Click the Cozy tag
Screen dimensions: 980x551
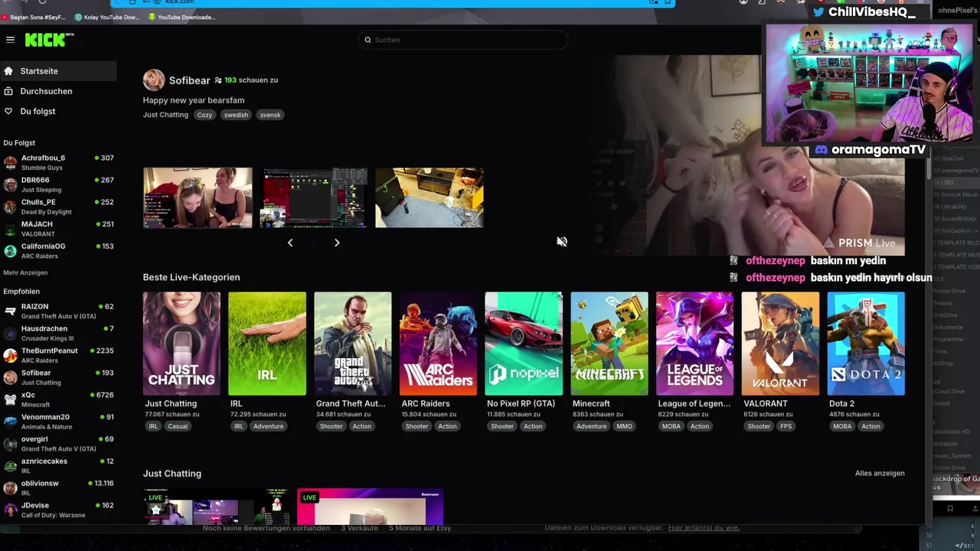(x=204, y=115)
